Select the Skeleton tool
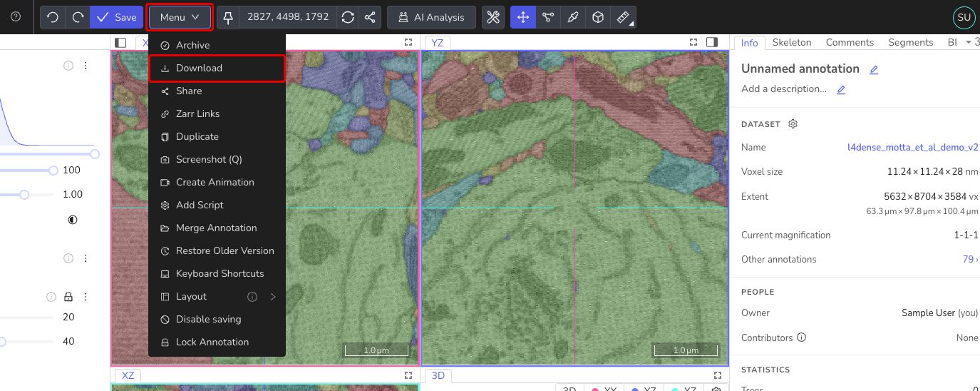The width and height of the screenshot is (980, 391). [548, 17]
